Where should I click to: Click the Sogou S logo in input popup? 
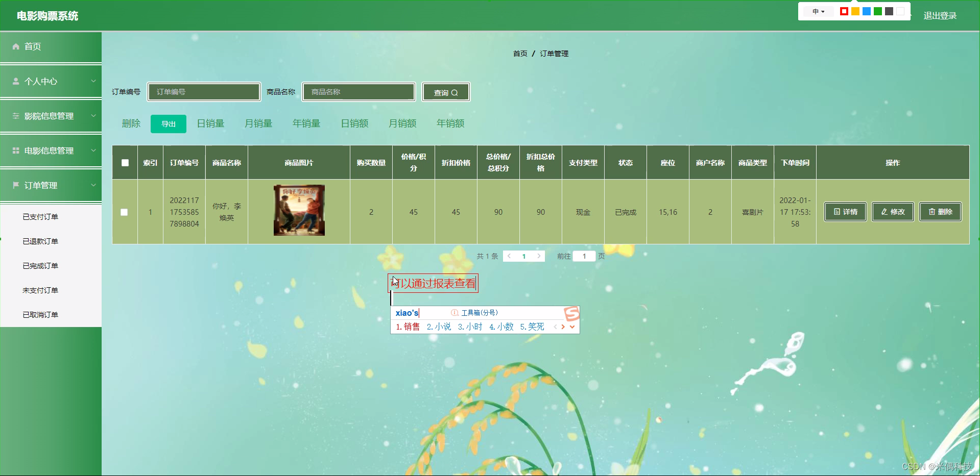pos(571,313)
